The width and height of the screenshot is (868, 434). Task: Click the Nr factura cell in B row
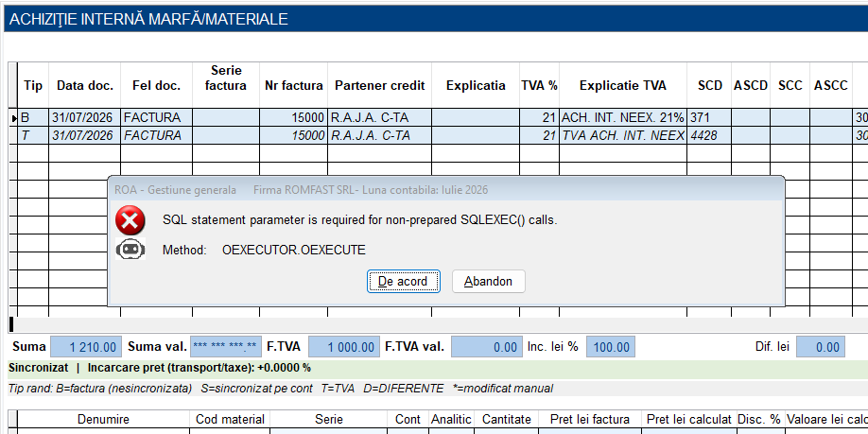coord(293,118)
